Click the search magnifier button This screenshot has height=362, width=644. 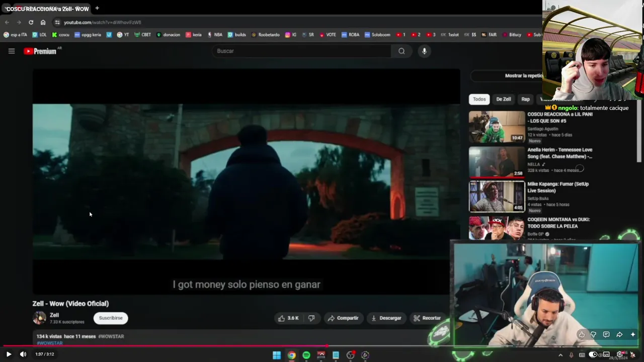click(x=401, y=51)
